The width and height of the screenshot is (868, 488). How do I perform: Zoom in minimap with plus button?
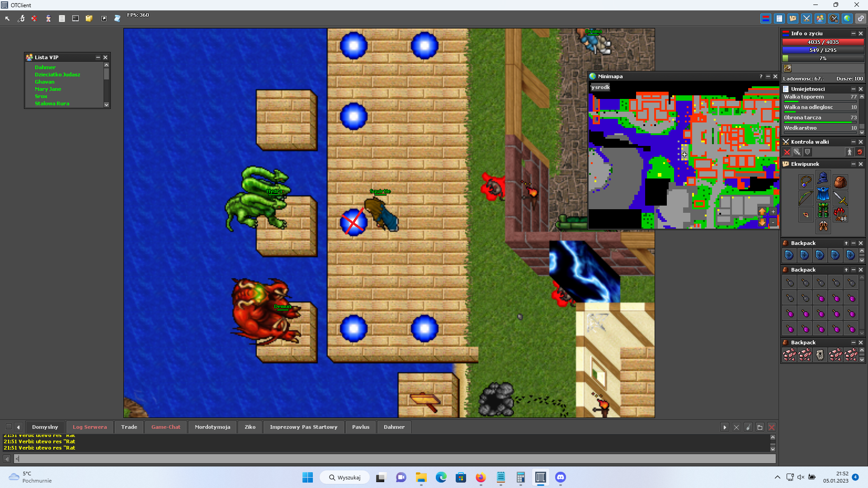click(x=773, y=211)
